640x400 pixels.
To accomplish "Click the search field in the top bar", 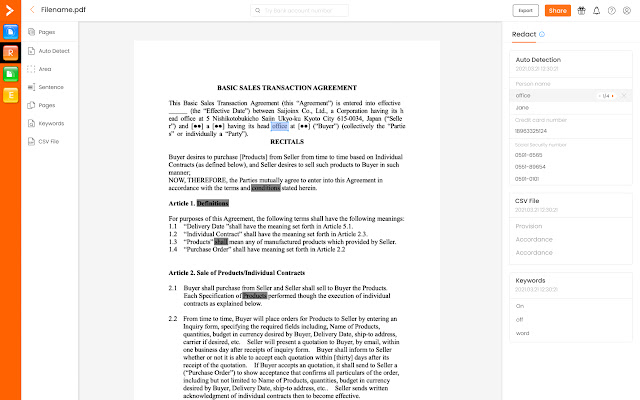I will tap(299, 11).
